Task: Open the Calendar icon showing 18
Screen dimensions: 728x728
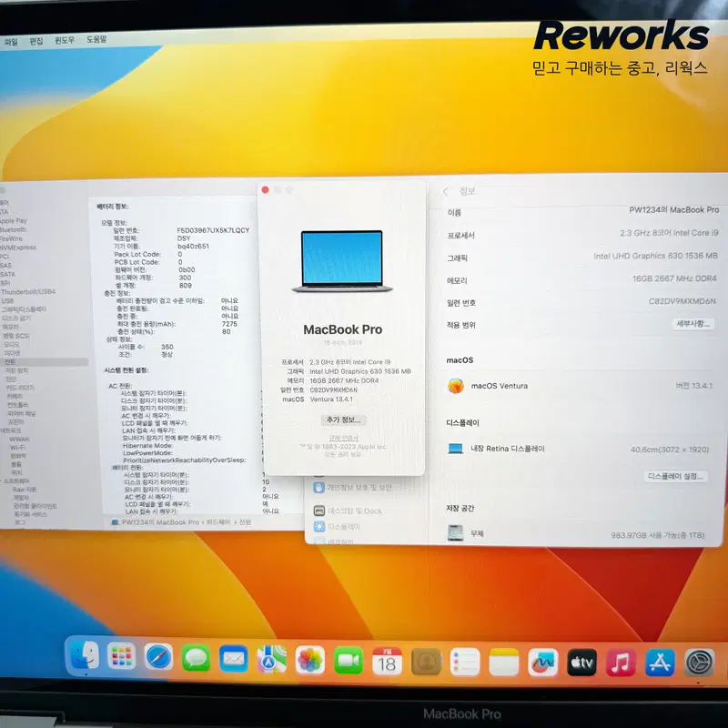Action: click(387, 662)
